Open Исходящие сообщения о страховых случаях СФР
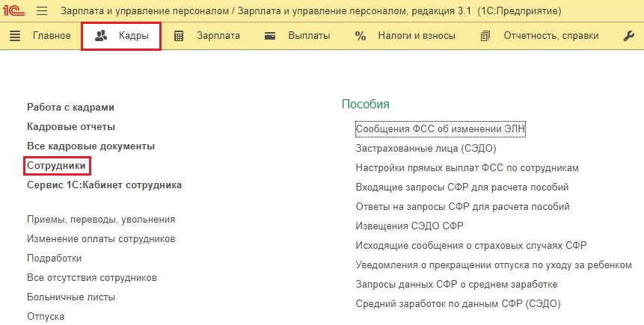 [471, 245]
